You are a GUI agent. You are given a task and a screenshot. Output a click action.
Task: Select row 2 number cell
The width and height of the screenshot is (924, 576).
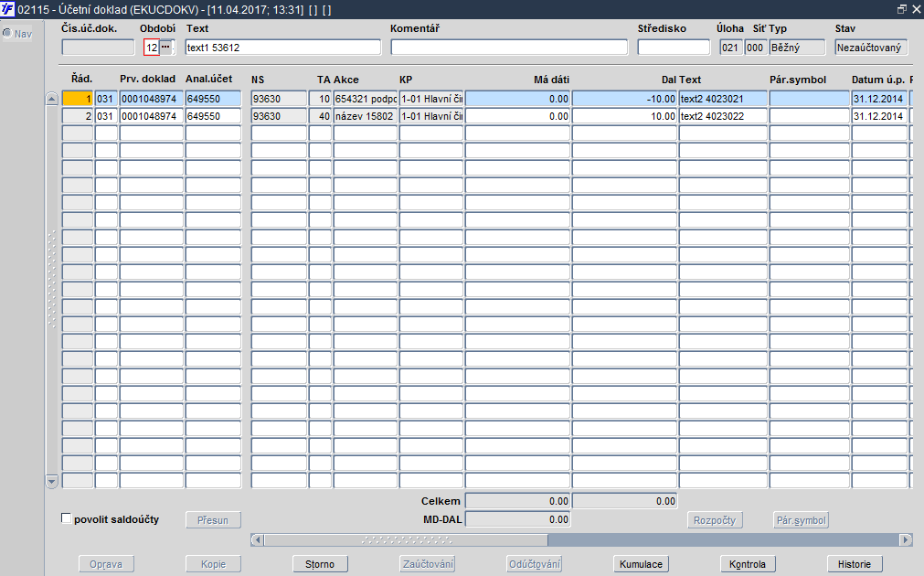78,116
